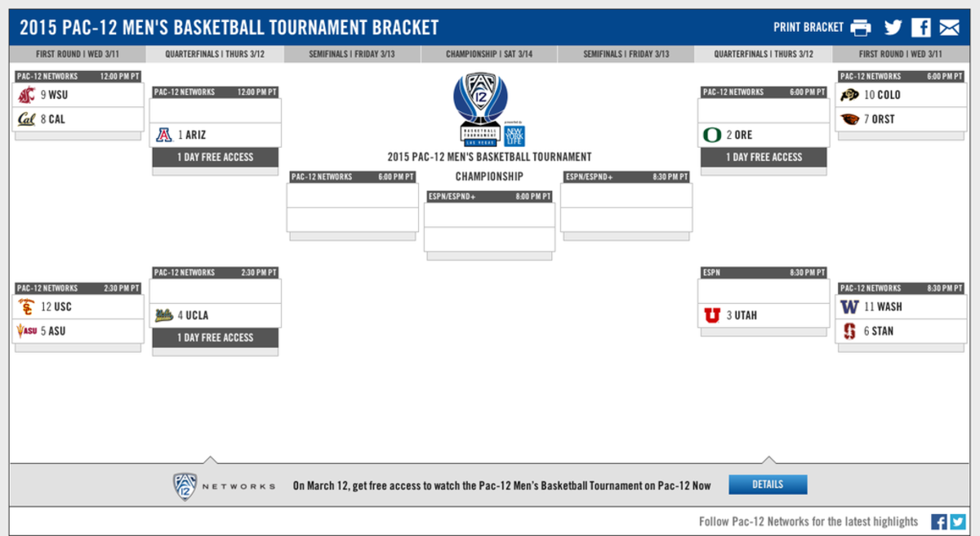Click the Oregon Ducks logo
The height and width of the screenshot is (536, 980).
coord(713,135)
